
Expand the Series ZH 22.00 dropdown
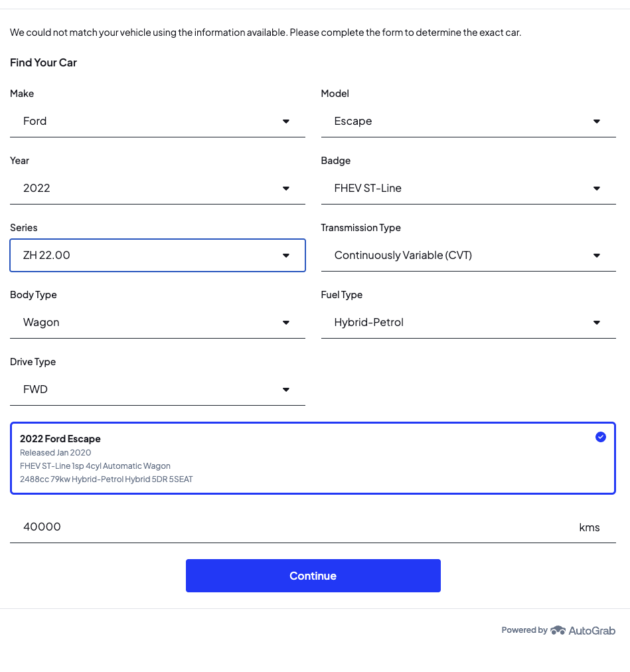click(157, 256)
